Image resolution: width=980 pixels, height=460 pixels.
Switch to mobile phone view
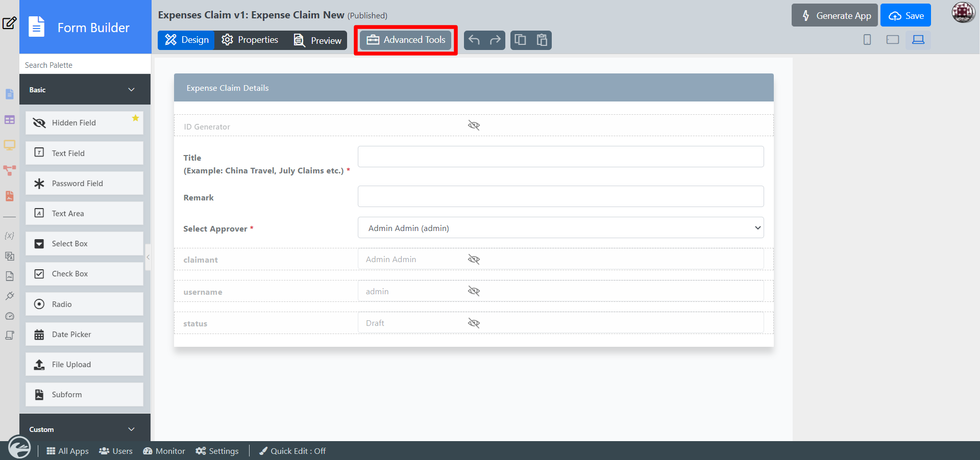867,40
